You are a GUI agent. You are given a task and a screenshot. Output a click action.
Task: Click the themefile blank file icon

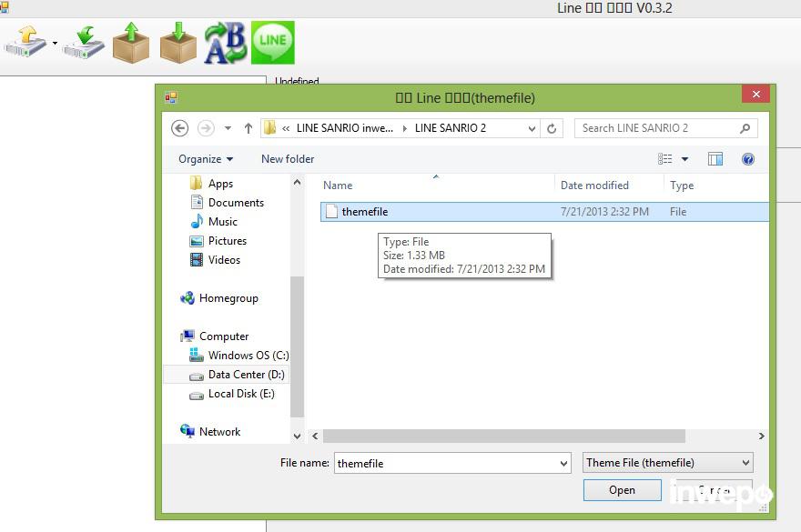coord(331,211)
